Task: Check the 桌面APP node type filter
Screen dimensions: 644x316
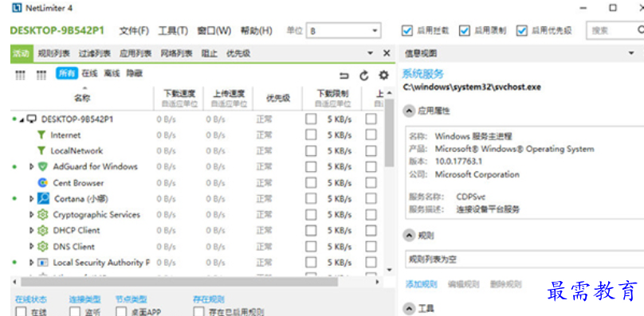Action: coord(121,311)
